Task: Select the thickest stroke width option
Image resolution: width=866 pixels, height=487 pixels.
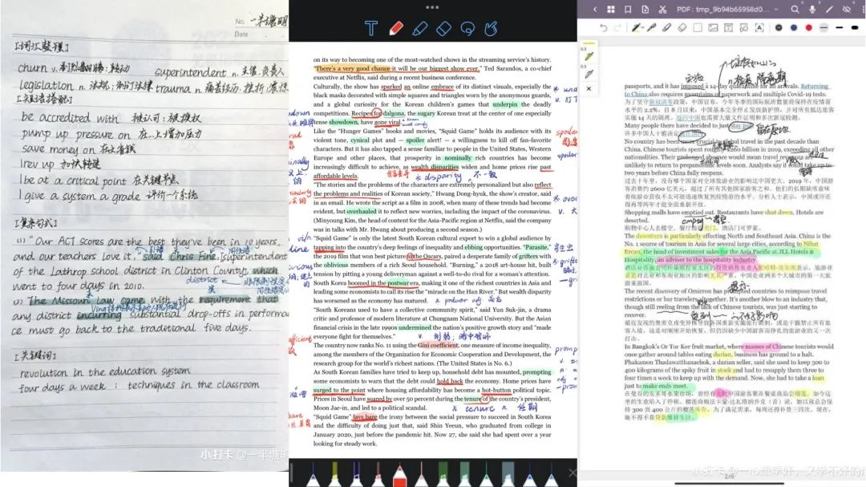Action: click(x=854, y=28)
